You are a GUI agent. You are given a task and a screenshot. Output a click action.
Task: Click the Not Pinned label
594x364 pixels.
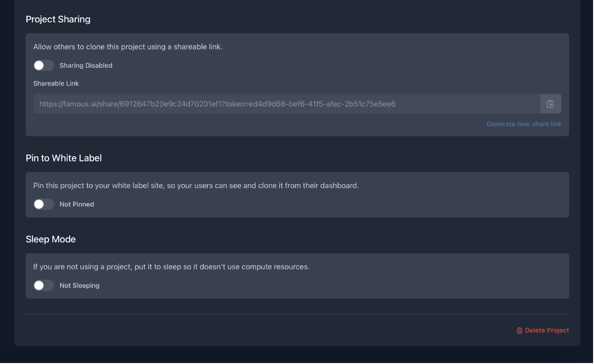(x=77, y=205)
